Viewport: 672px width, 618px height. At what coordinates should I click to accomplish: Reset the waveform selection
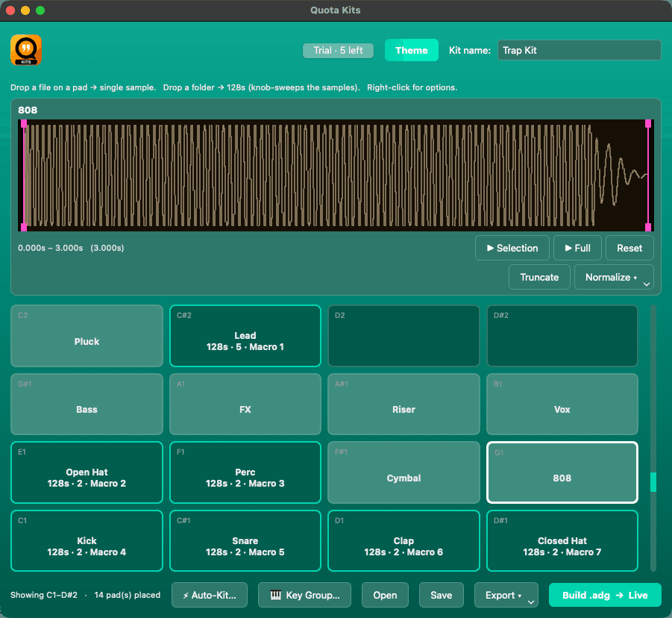(x=629, y=248)
